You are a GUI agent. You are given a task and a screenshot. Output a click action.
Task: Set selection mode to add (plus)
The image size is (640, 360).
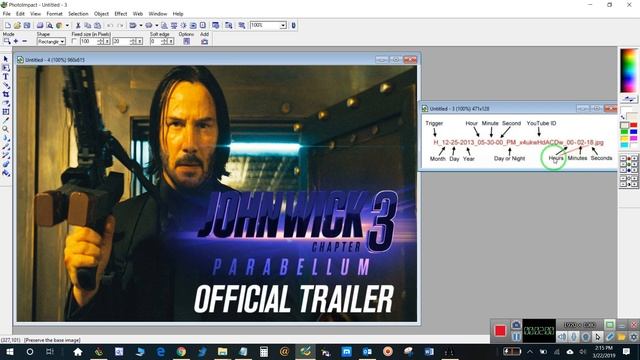[x=16, y=41]
